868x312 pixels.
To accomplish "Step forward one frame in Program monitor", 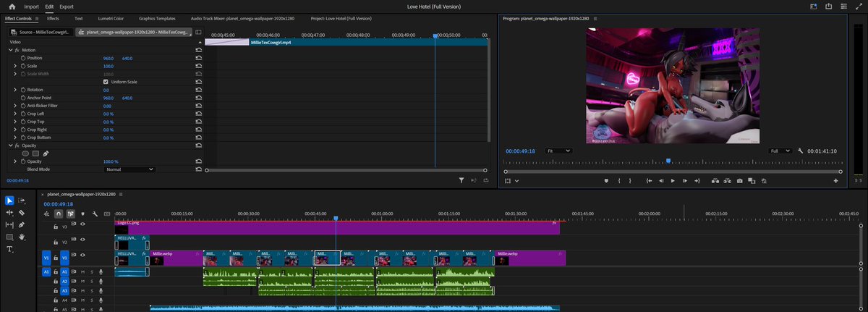I will [x=684, y=180].
